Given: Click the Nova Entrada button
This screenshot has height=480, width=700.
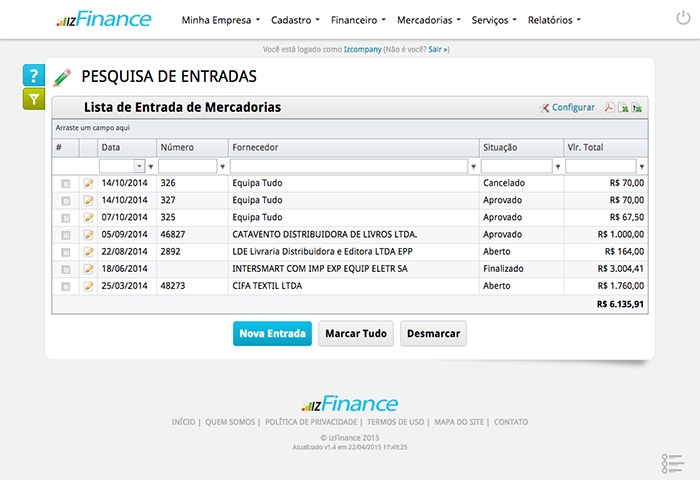Looking at the screenshot, I should tap(272, 334).
